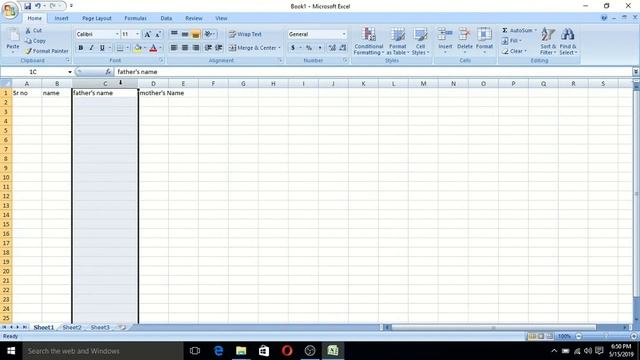Decrease font size with Shrink Font

pyautogui.click(x=158, y=34)
